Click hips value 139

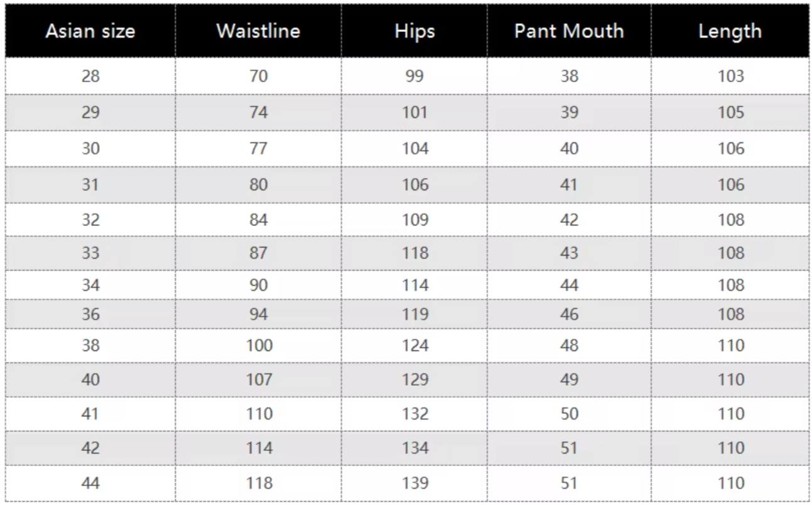pos(415,483)
